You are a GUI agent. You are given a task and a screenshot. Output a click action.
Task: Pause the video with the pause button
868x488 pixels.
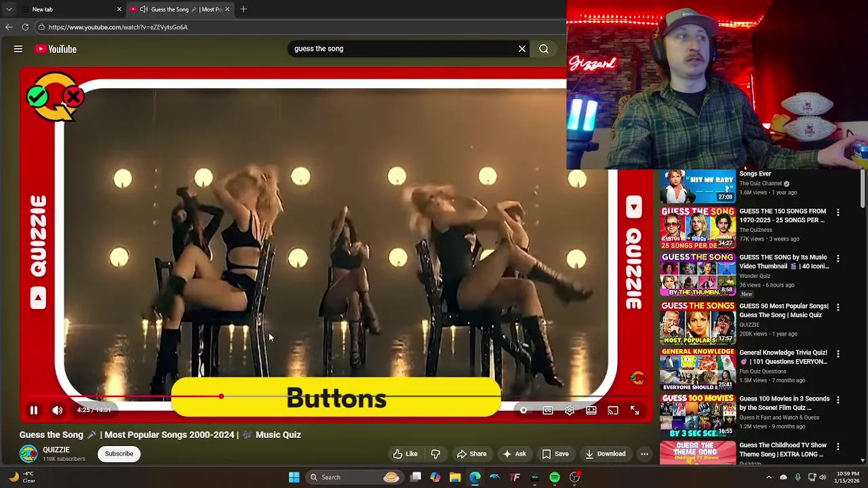[x=33, y=410]
